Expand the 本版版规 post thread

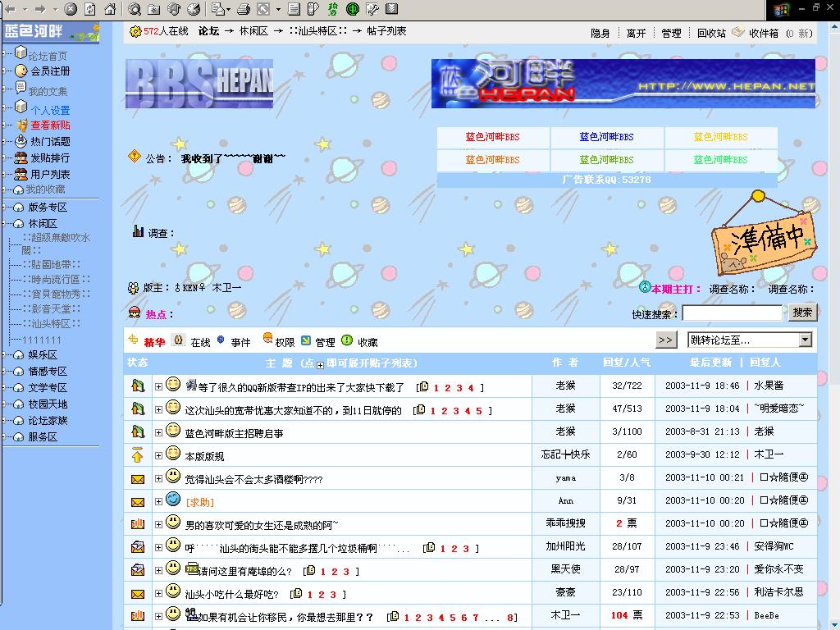[158, 456]
